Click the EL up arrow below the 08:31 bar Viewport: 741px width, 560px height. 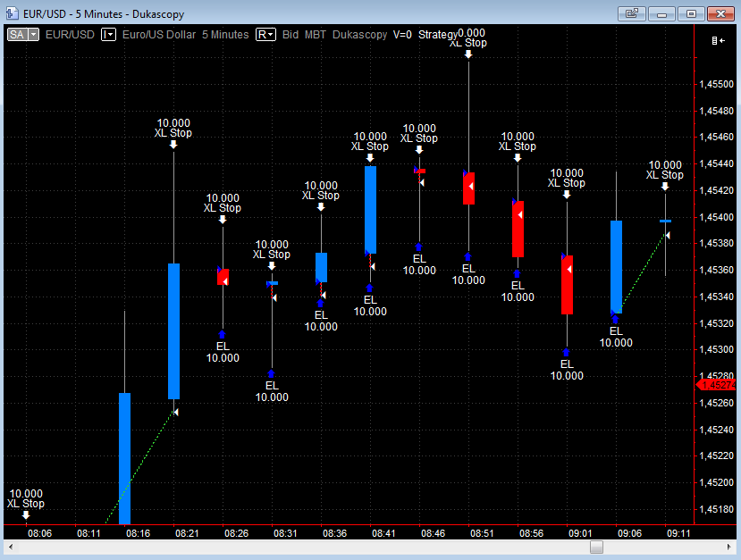[271, 374]
